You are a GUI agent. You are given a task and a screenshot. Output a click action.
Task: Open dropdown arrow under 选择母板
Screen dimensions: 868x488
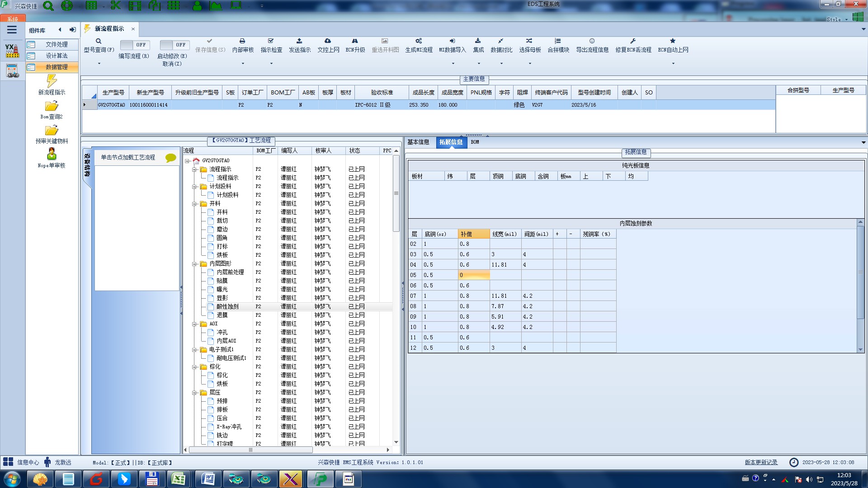530,63
